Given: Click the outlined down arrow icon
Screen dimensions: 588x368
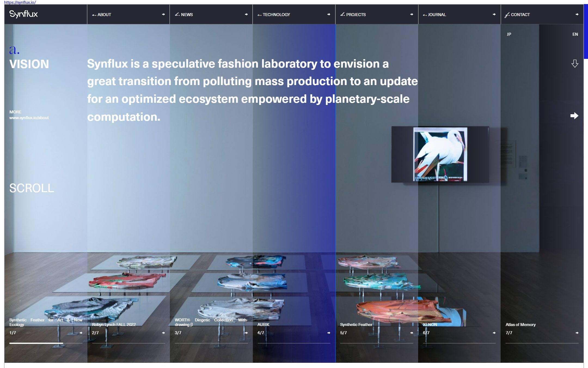Looking at the screenshot, I should click(x=575, y=64).
